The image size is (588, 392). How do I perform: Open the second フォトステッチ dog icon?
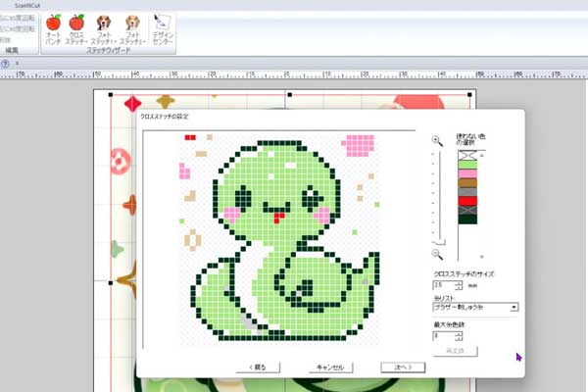pyautogui.click(x=131, y=27)
